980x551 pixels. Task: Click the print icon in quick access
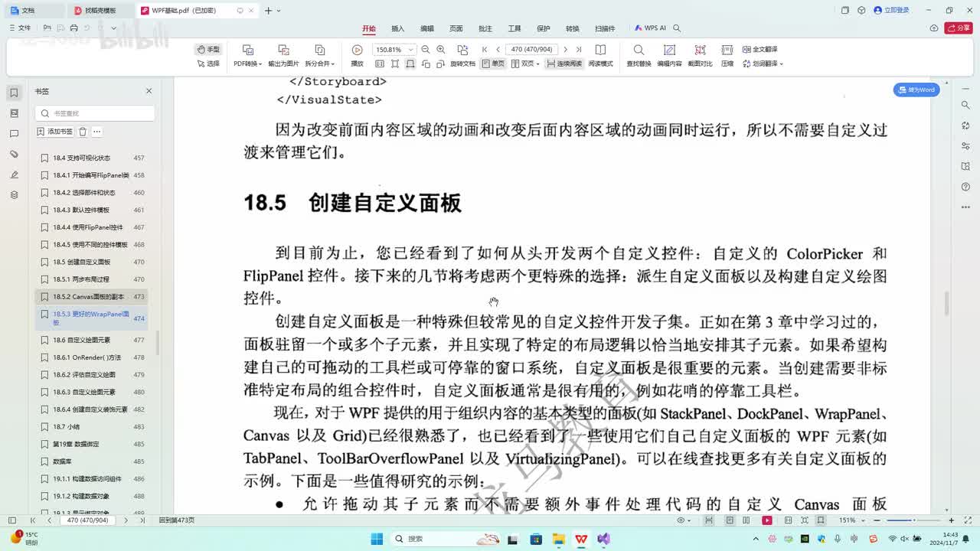(x=73, y=28)
